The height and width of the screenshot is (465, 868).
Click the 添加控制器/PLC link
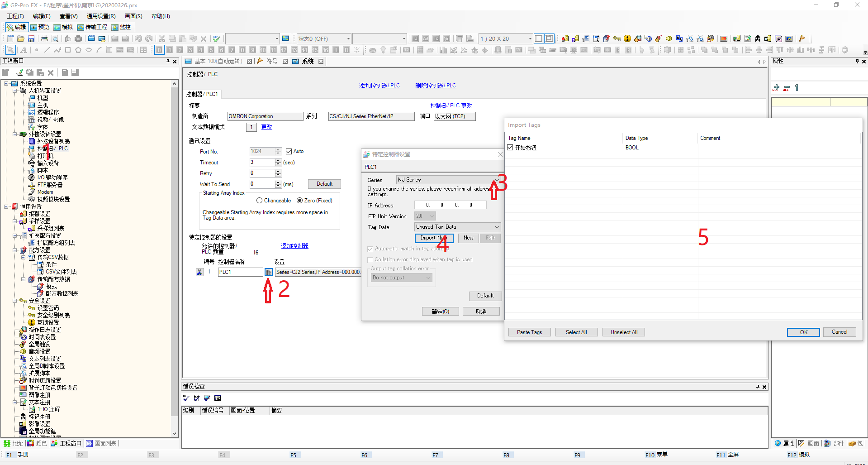tap(379, 86)
